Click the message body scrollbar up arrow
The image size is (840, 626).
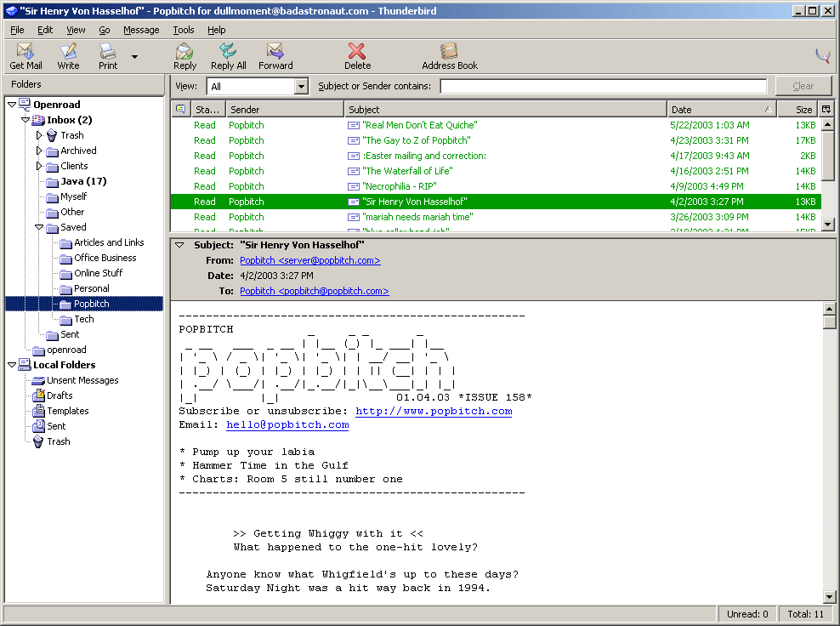tap(829, 309)
